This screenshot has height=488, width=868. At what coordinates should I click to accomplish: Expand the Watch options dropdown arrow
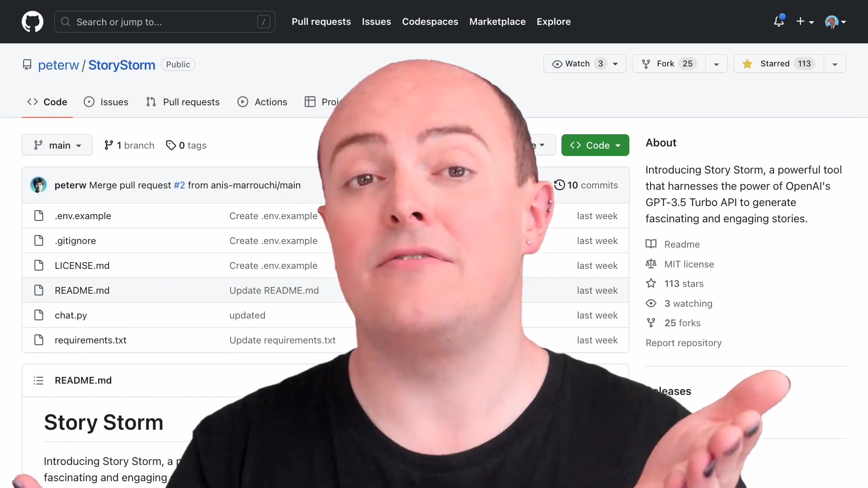pos(616,64)
